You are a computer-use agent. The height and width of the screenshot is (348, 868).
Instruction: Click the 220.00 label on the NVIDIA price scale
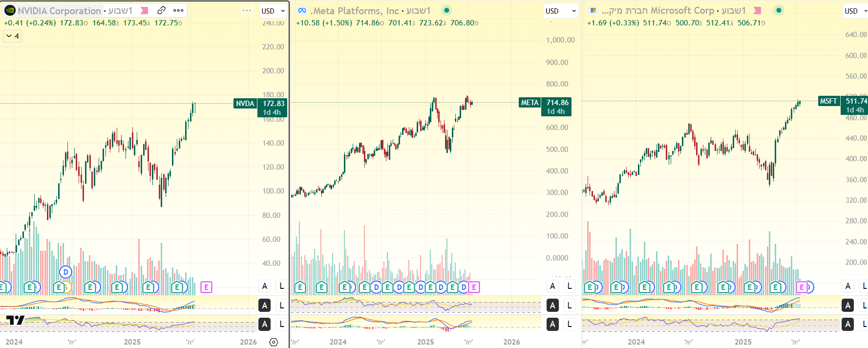(273, 47)
